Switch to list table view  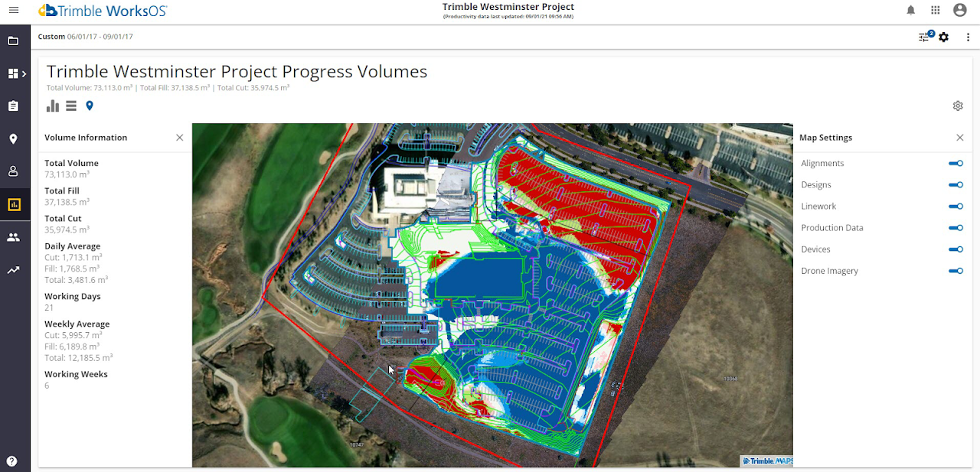71,106
